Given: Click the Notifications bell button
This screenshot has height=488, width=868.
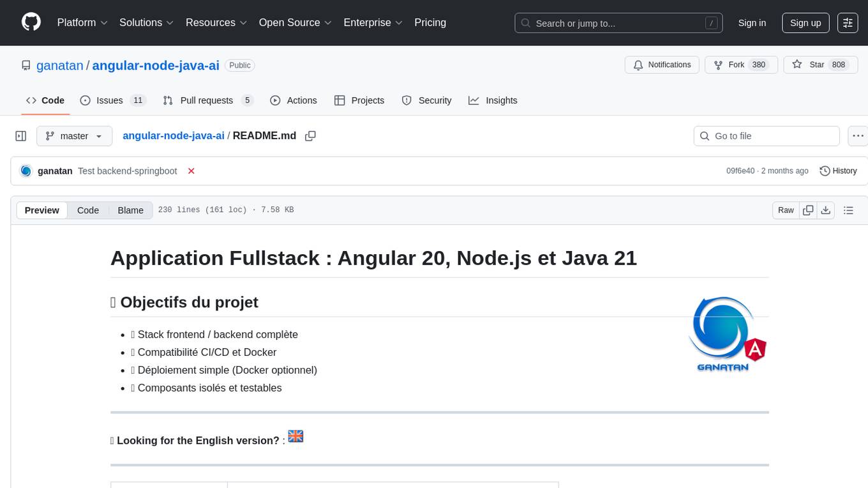Looking at the screenshot, I should (662, 65).
